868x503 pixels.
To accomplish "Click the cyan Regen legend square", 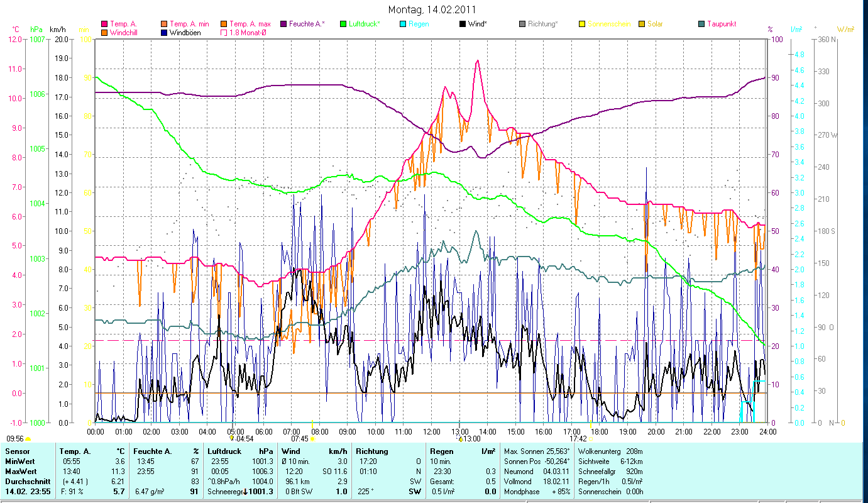I will 403,25.
